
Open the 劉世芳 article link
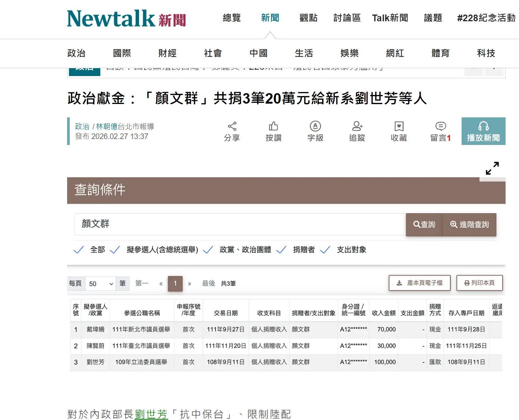(x=151, y=414)
